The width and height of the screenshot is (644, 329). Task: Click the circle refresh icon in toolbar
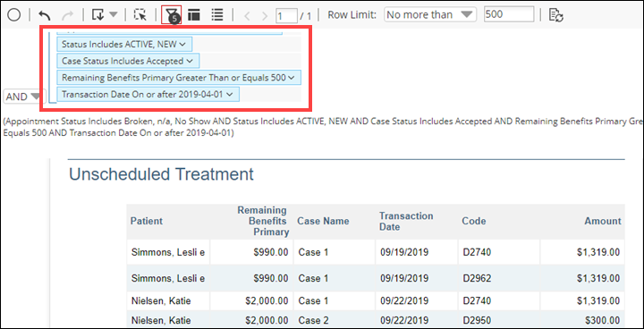point(14,15)
